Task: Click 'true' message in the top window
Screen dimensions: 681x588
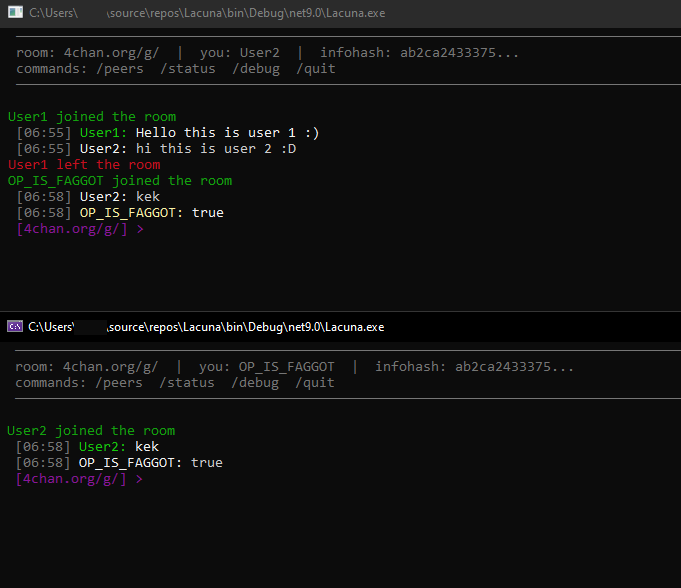Action: [208, 213]
